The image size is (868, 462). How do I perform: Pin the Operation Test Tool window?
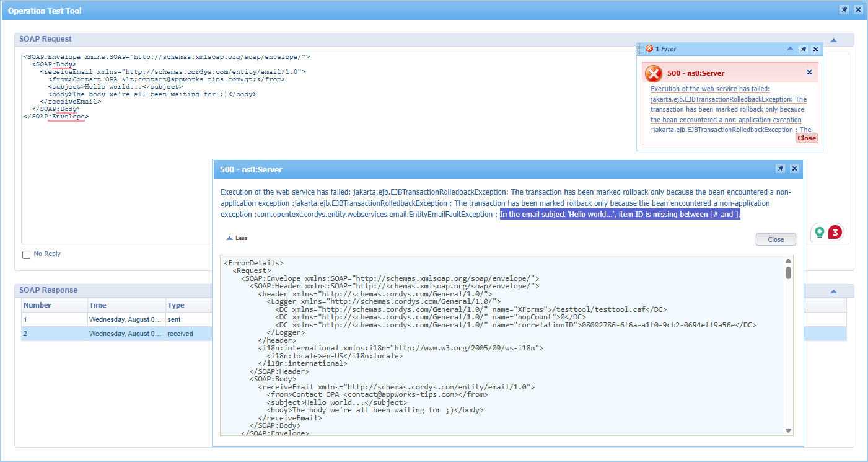844,10
